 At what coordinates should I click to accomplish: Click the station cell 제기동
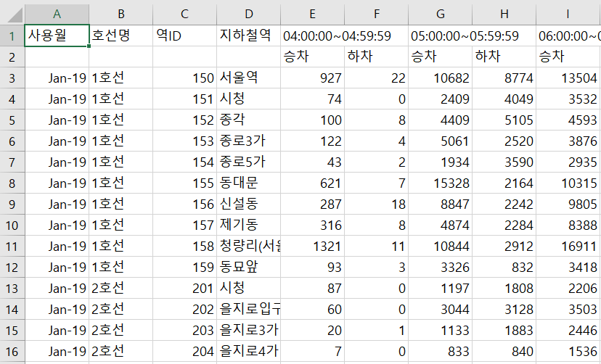point(248,226)
